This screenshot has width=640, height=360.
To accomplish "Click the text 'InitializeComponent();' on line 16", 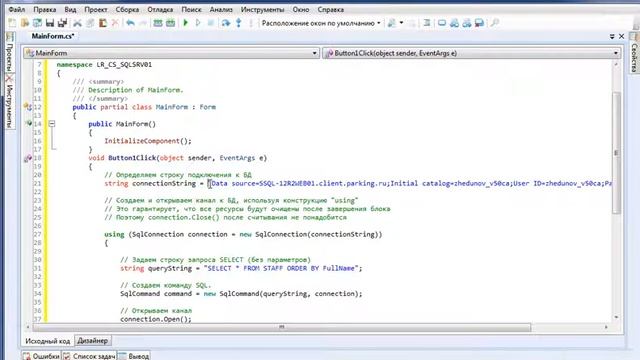I will click(148, 141).
